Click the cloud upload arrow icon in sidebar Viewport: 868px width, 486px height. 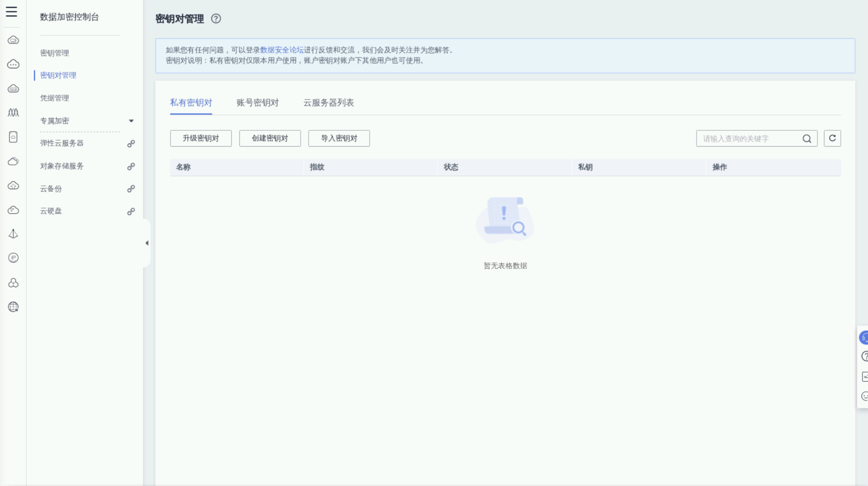pos(13,186)
